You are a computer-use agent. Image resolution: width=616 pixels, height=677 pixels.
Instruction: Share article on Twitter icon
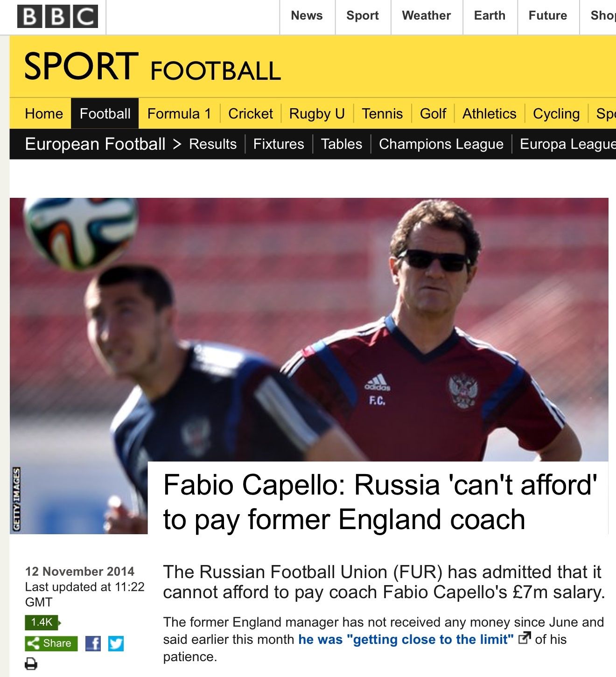[x=116, y=644]
